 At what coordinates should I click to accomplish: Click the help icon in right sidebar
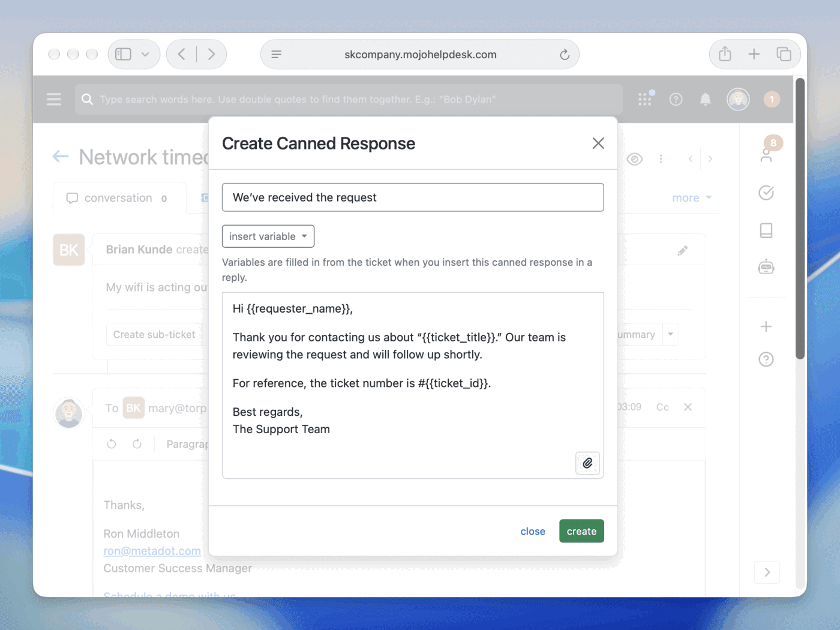tap(766, 359)
